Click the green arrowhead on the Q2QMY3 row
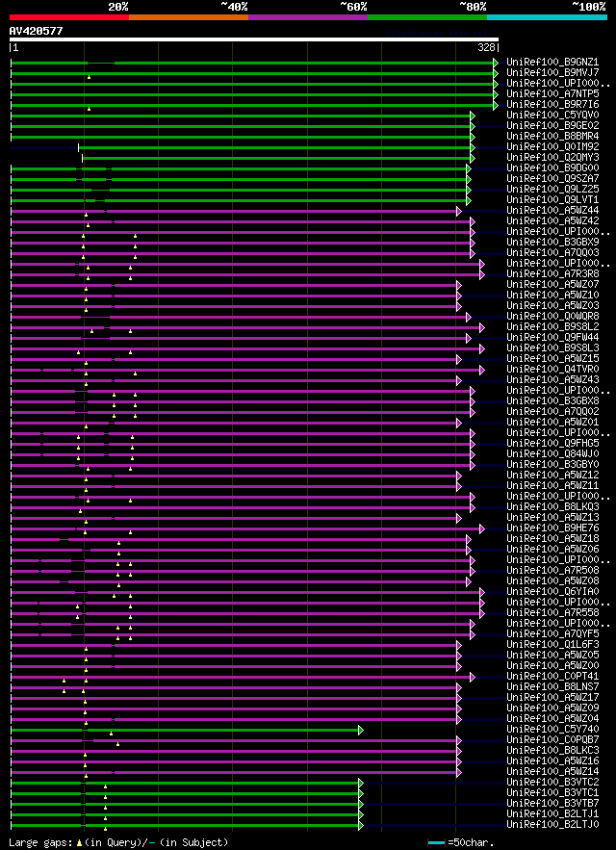The height and width of the screenshot is (850, 616). tap(473, 158)
